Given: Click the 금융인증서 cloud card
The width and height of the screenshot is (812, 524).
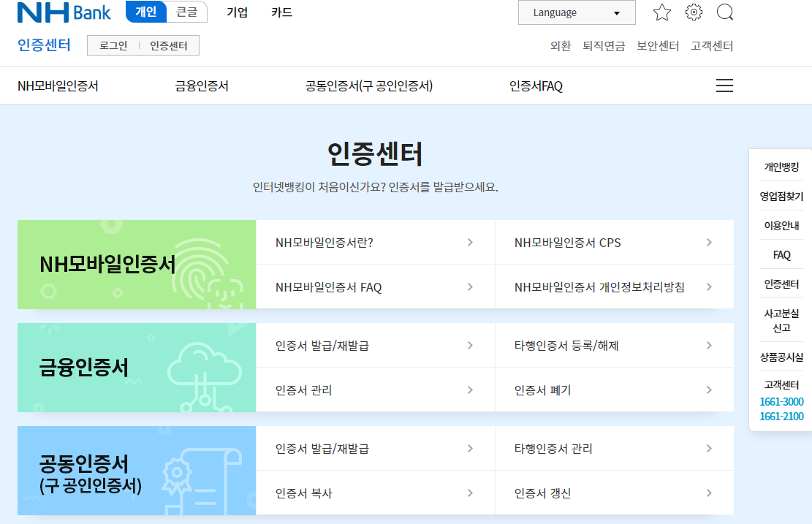Looking at the screenshot, I should click(x=137, y=368).
